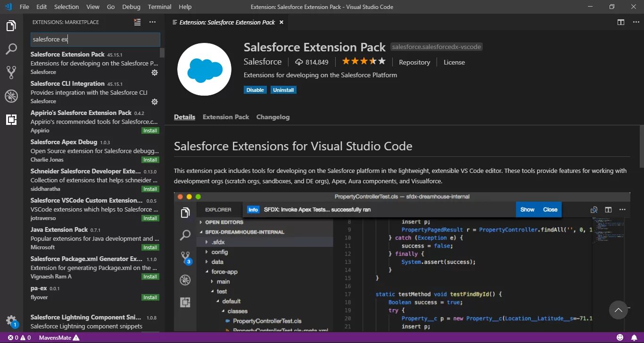
Task: Switch to the Changelog tab
Action: pos(273,117)
